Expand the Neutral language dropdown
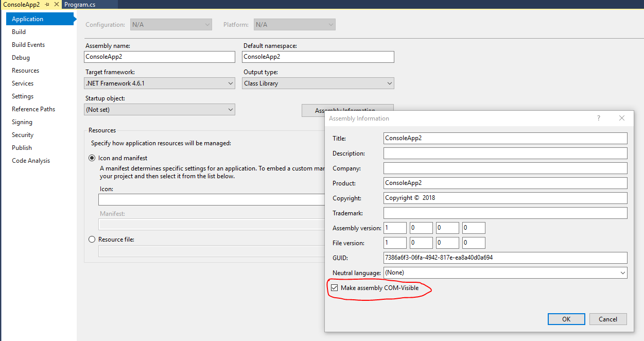This screenshot has width=644, height=341. pos(505,272)
